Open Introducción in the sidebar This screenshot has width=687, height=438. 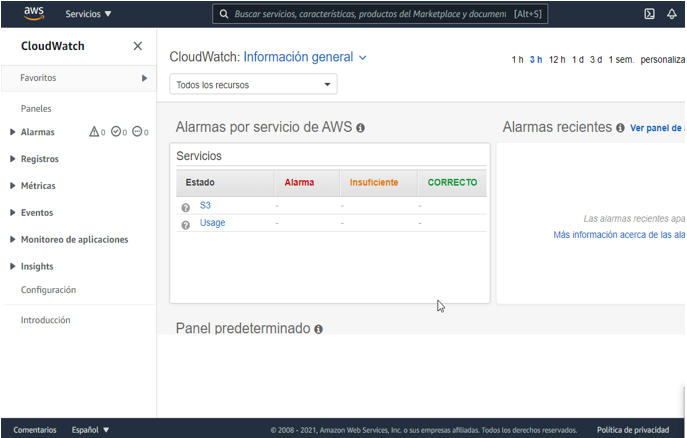pos(46,320)
